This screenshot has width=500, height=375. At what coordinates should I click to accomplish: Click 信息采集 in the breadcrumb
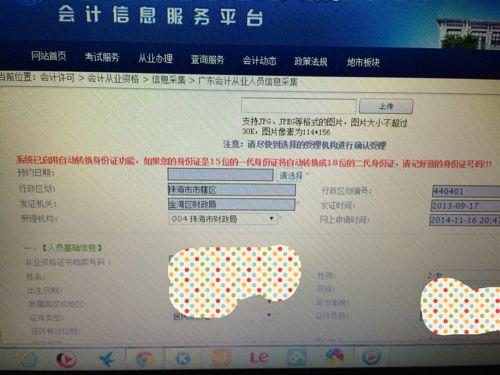168,80
